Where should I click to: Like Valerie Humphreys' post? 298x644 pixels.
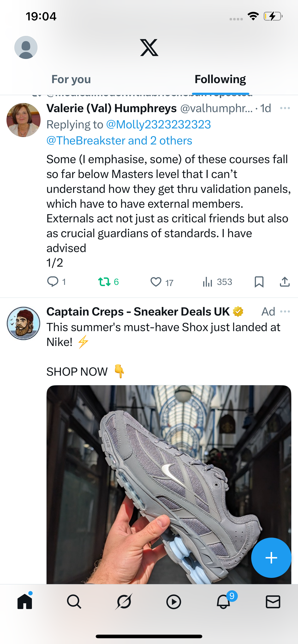pyautogui.click(x=156, y=282)
